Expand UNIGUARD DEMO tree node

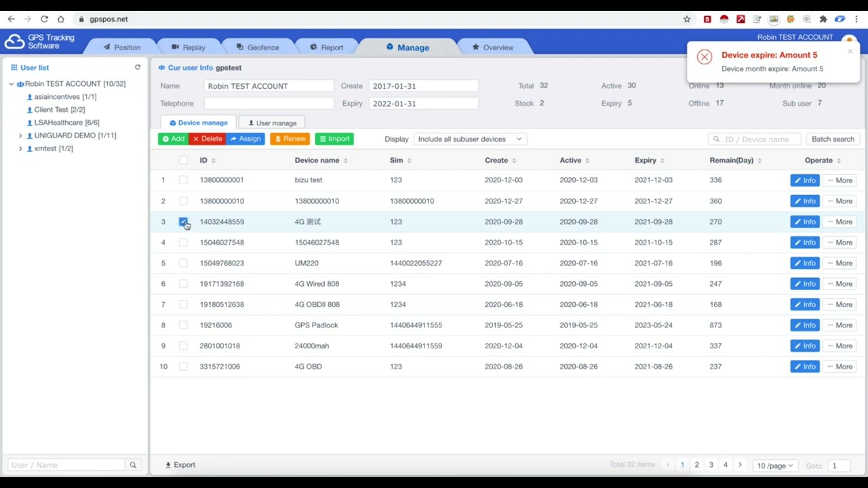[20, 136]
